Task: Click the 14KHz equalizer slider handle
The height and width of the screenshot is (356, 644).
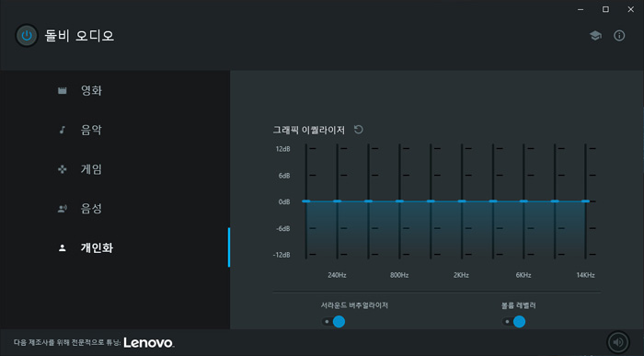Action: pyautogui.click(x=586, y=201)
